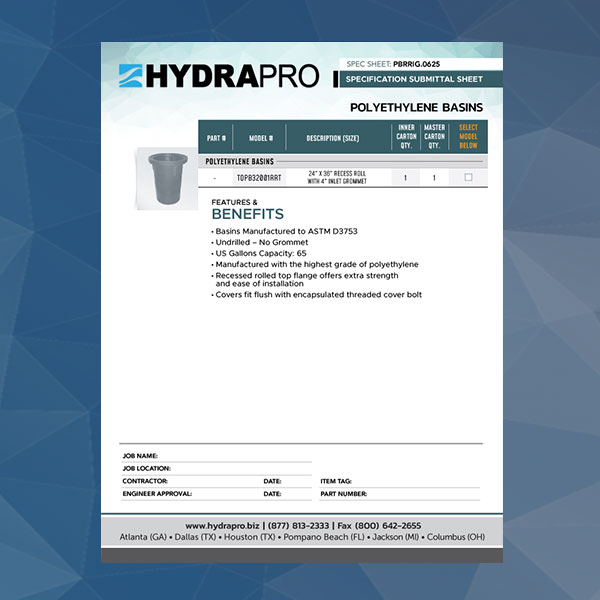Click the Description (Size) column header
The height and width of the screenshot is (600, 600).
[333, 138]
